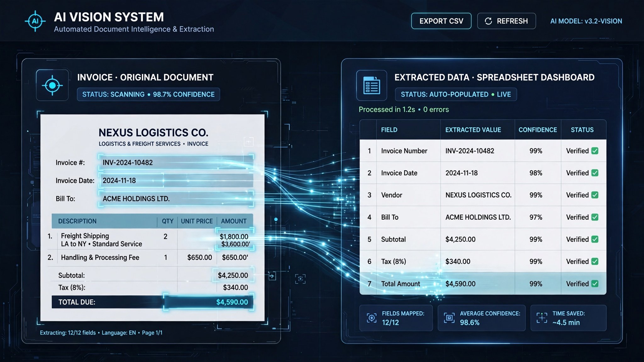Click the REFRESH button
The image size is (644, 362).
(x=506, y=21)
